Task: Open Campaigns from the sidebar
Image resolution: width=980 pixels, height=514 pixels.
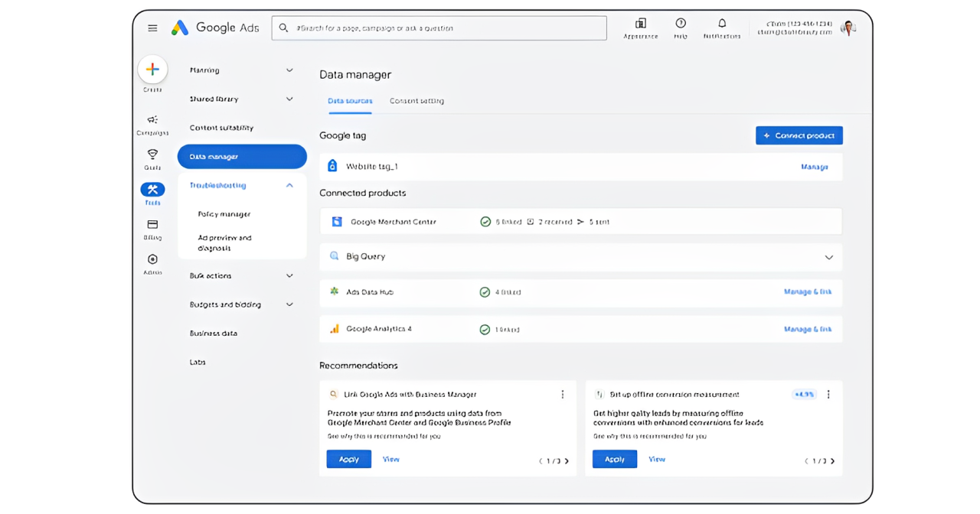Action: click(x=152, y=121)
